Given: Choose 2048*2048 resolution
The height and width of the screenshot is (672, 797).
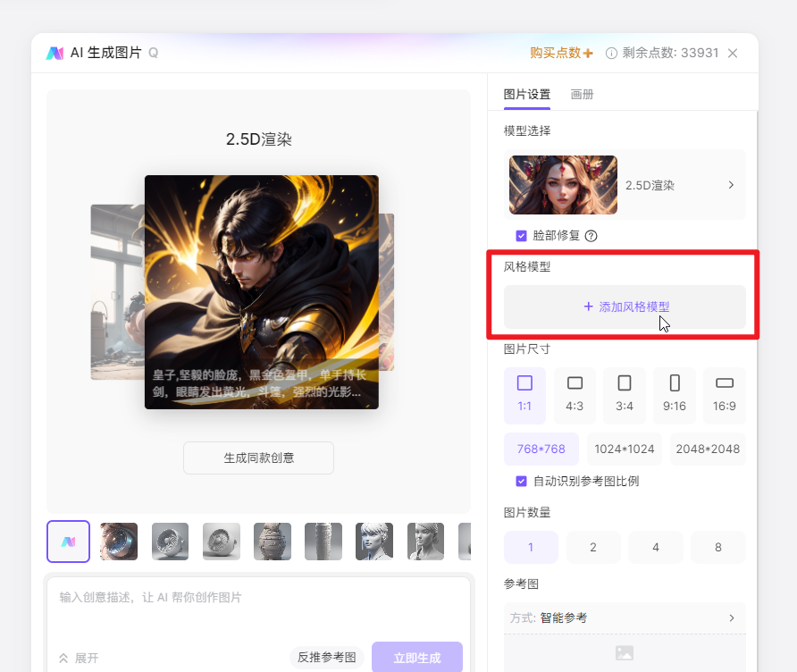Looking at the screenshot, I should tap(708, 449).
